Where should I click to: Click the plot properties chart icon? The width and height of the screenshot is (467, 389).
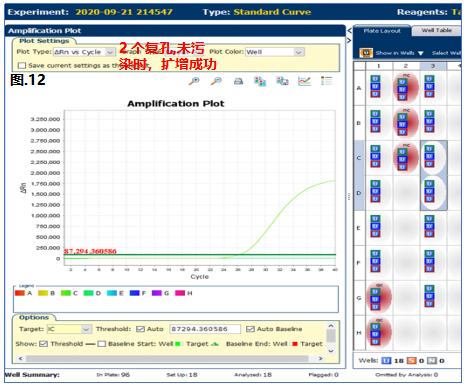pyautogui.click(x=304, y=81)
